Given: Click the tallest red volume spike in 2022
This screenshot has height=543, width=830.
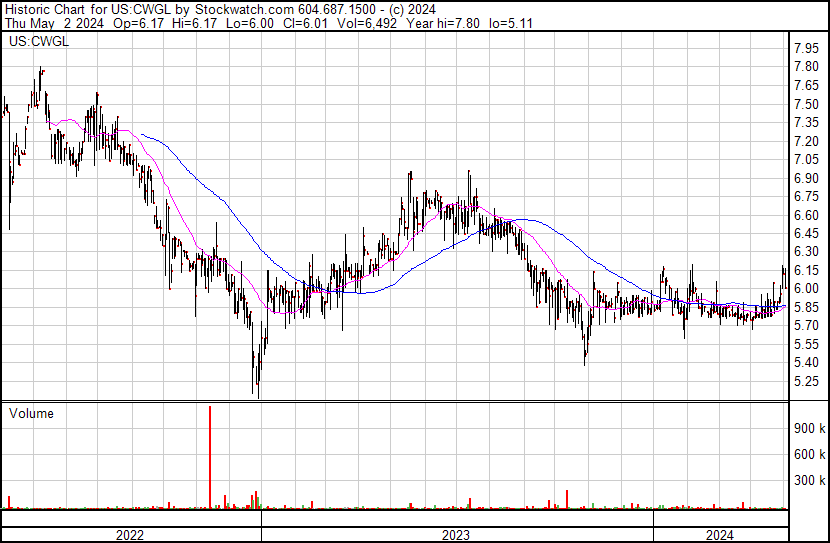Looking at the screenshot, I should pyautogui.click(x=210, y=457).
